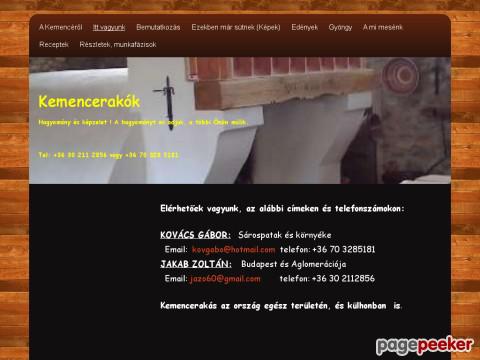Open Ezekben már sütnek (Képek) gallery
480x360 pixels.
pos(236,27)
